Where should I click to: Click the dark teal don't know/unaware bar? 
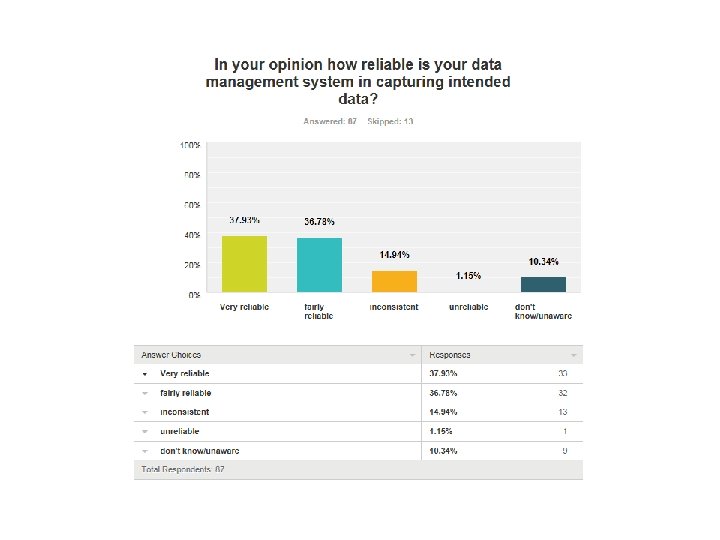tap(543, 284)
